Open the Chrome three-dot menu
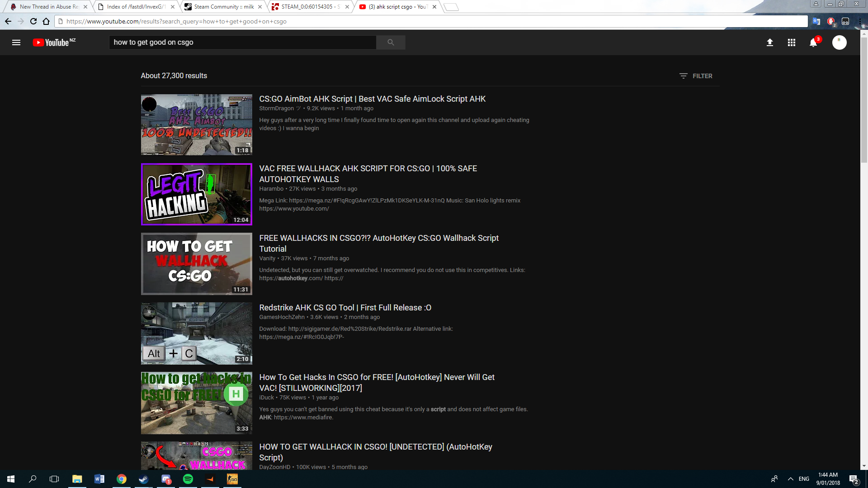Image resolution: width=868 pixels, height=488 pixels. pyautogui.click(x=861, y=21)
